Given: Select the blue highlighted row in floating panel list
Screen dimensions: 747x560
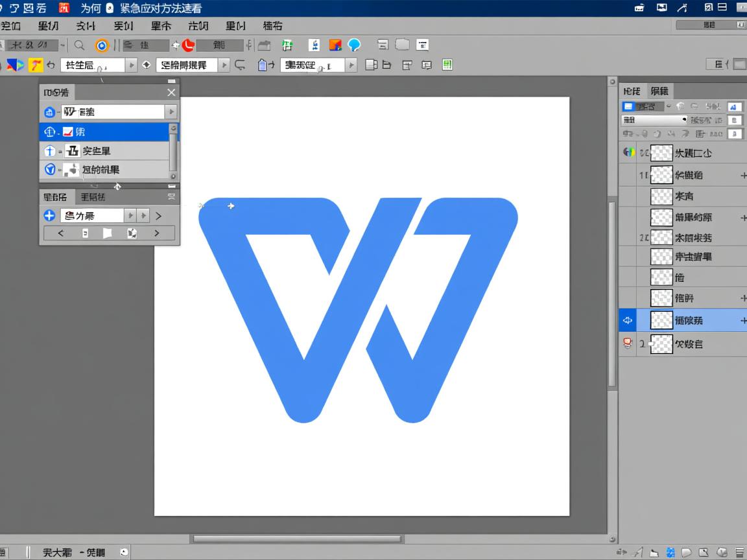Looking at the screenshot, I should click(104, 132).
